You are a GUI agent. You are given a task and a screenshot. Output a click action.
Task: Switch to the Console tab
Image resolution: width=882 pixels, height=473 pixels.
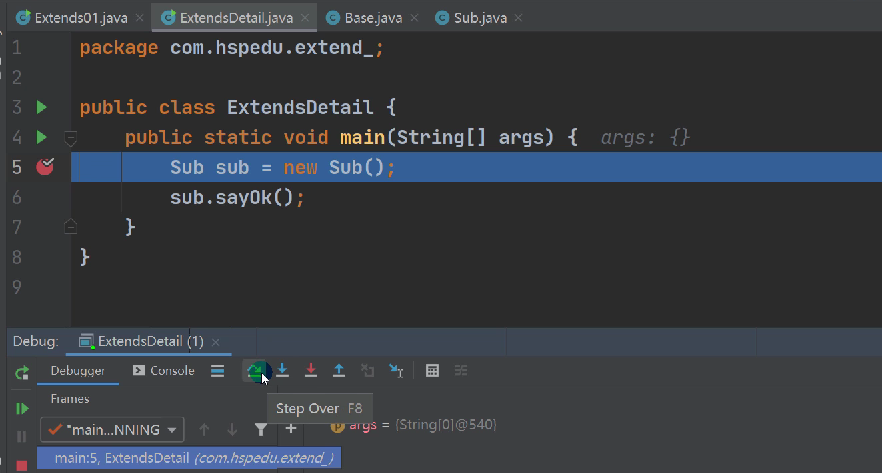pyautogui.click(x=164, y=371)
